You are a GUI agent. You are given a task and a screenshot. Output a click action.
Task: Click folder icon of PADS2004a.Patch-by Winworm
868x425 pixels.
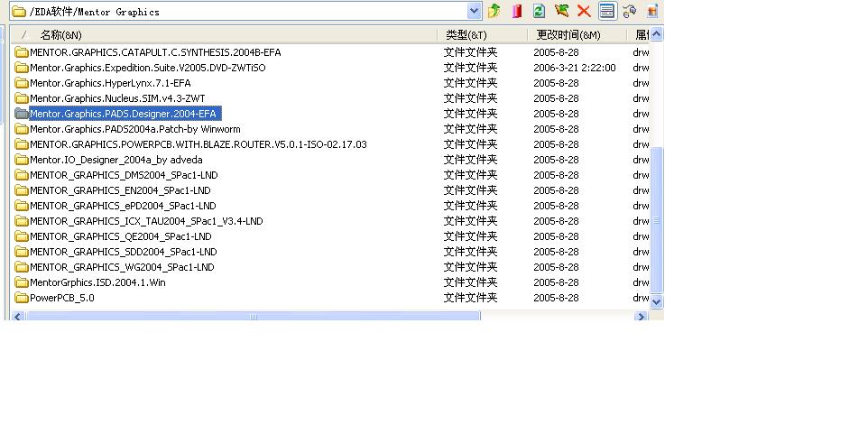click(x=22, y=129)
